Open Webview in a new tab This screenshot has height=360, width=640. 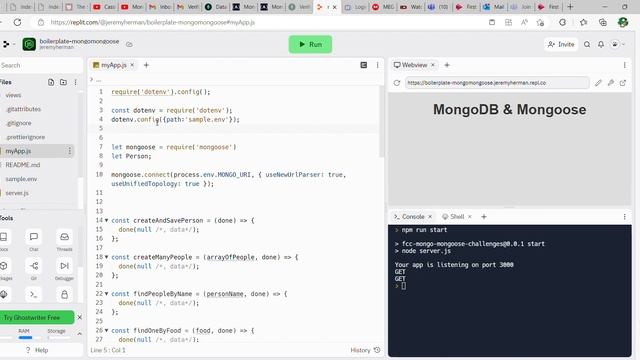click(x=623, y=83)
